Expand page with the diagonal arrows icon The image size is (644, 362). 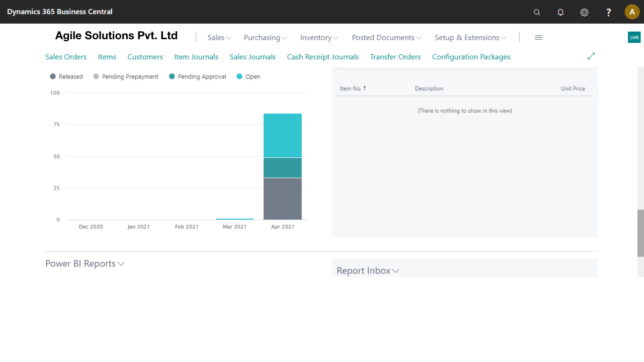coord(591,56)
